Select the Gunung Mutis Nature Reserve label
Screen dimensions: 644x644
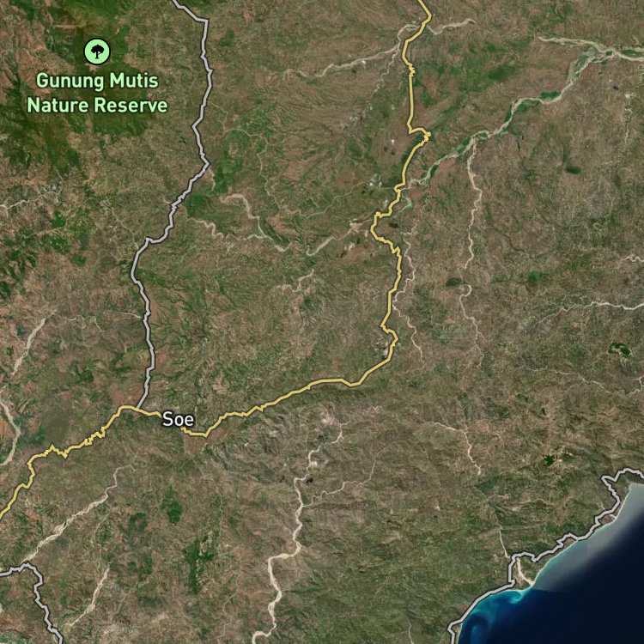coord(97,94)
